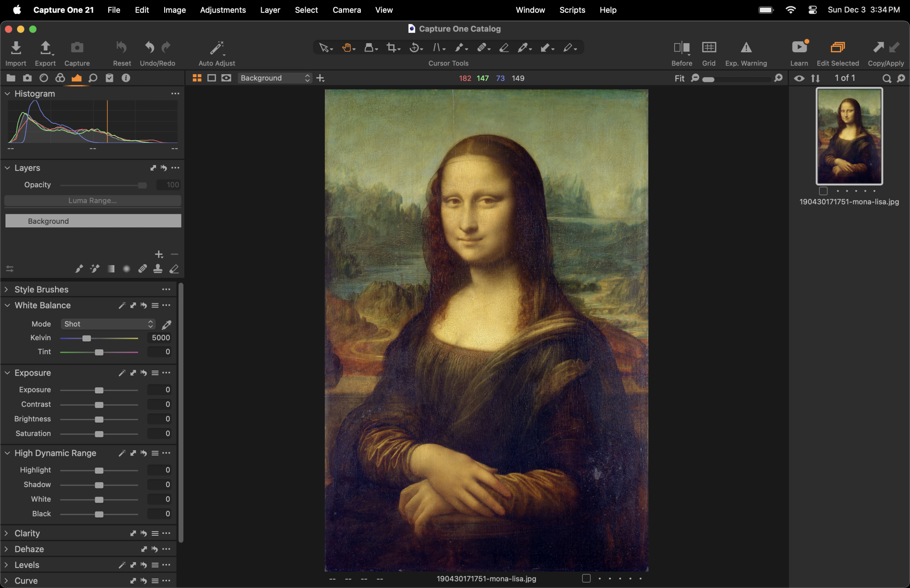
Task: Select the mona-lisa thumbnail in browser
Action: point(849,136)
